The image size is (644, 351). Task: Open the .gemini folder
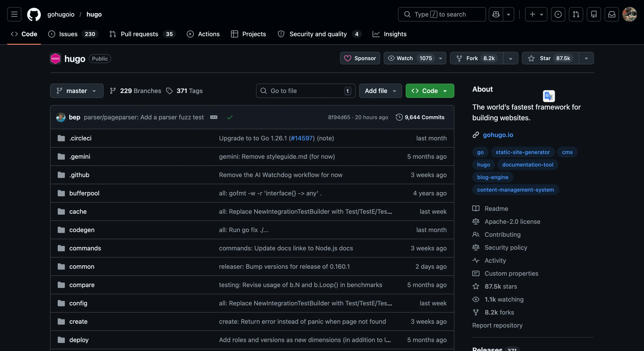tap(80, 156)
